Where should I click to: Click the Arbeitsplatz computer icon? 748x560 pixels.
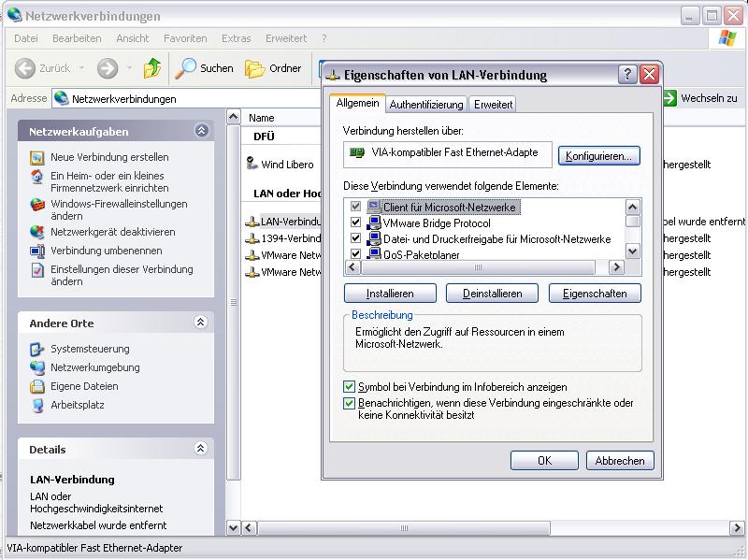tap(37, 406)
